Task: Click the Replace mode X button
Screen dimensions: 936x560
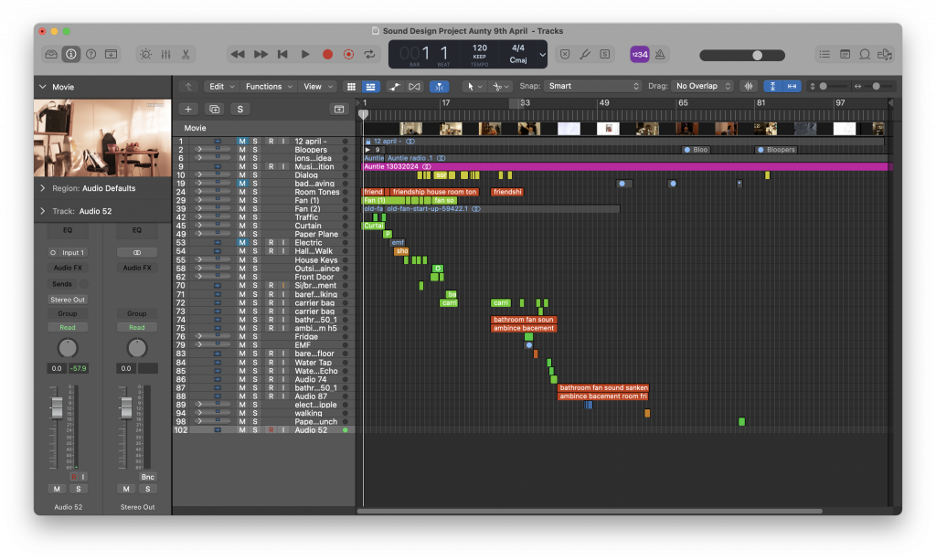Action: [x=565, y=54]
